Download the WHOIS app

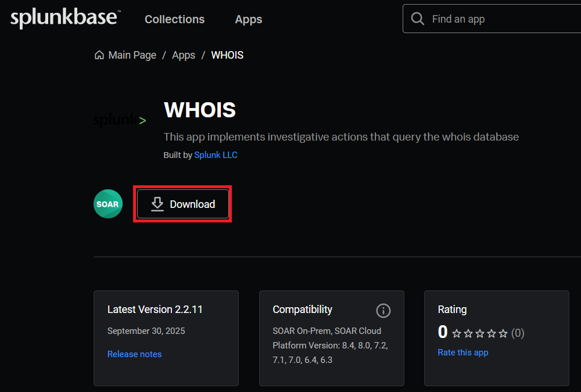pos(183,204)
